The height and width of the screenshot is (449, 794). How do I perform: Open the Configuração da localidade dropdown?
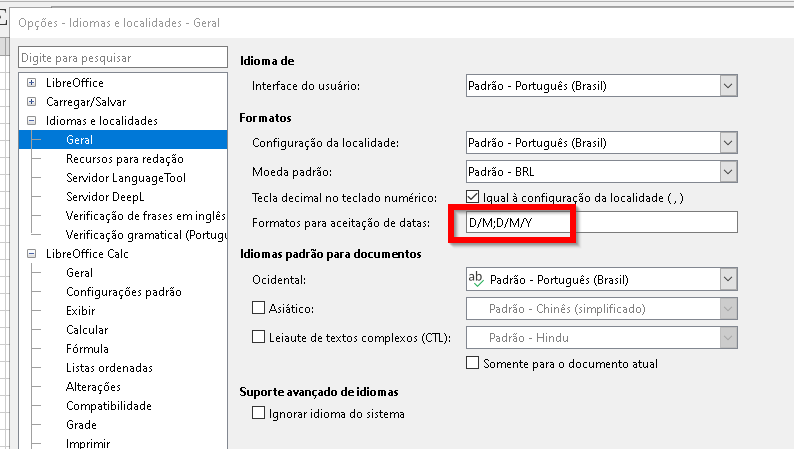click(x=728, y=143)
